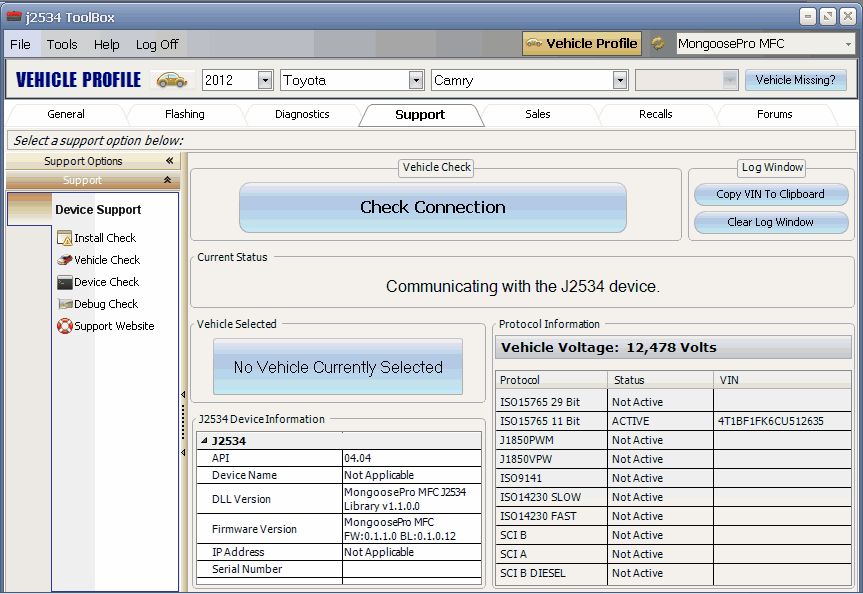863x594 pixels.
Task: Open the Tools menu
Action: [62, 44]
